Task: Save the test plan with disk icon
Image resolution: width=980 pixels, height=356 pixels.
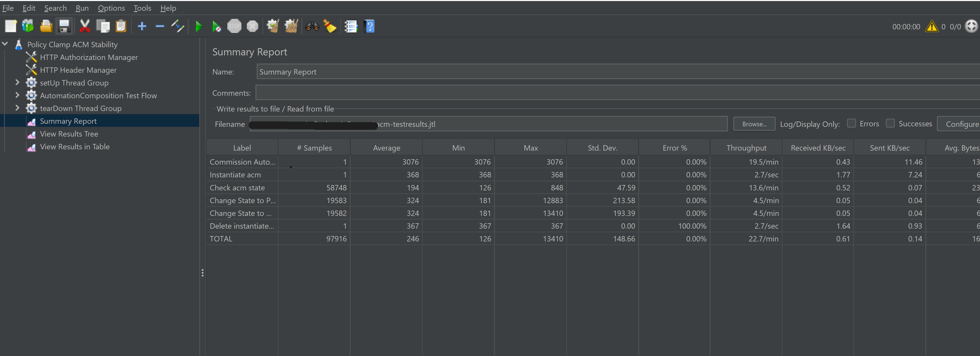Action: coord(64,26)
